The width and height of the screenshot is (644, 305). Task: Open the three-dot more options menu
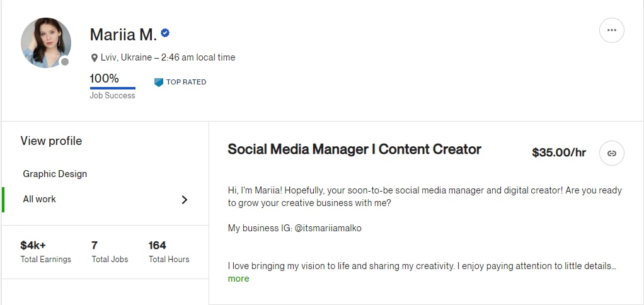pos(612,30)
